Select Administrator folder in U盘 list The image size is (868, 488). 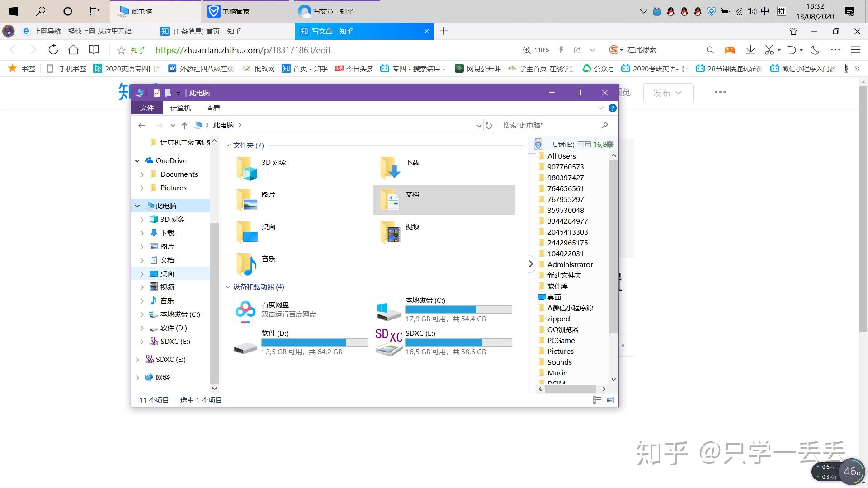tap(570, 264)
